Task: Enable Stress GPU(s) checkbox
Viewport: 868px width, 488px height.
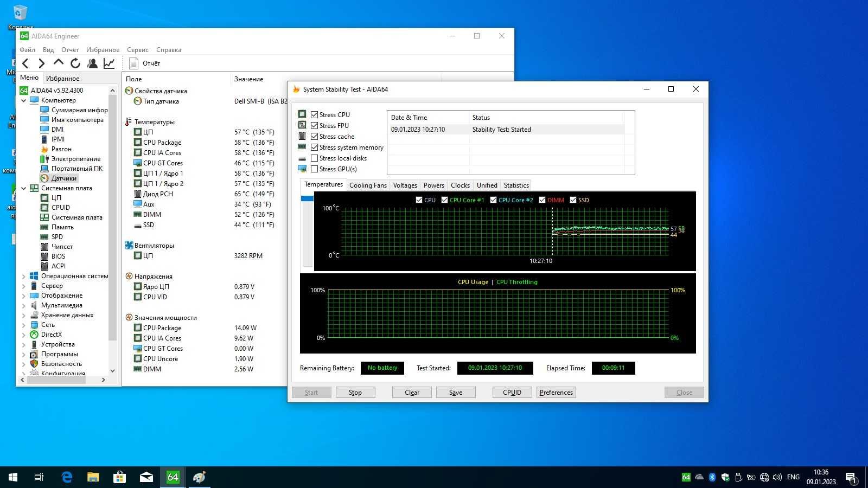Action: [x=314, y=169]
